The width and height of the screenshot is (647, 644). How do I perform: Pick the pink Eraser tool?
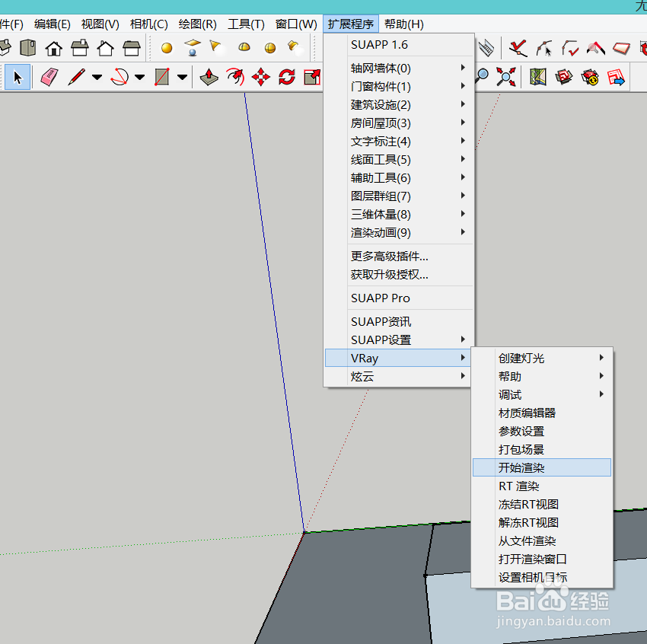49,77
